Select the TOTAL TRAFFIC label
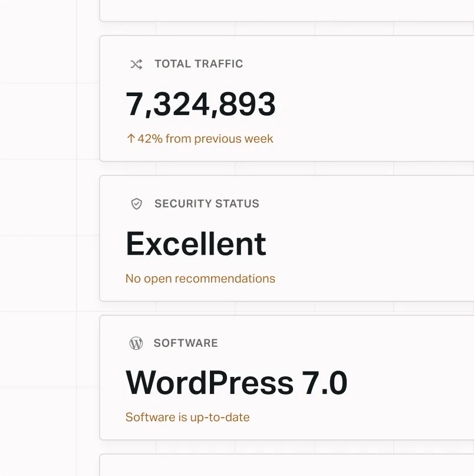 pos(199,64)
